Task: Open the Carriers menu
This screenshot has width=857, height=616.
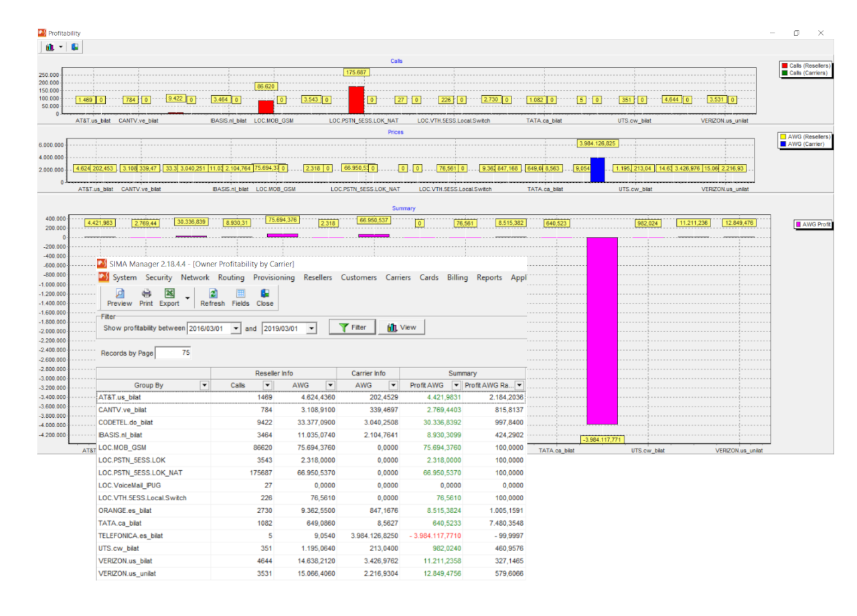Action: [398, 277]
